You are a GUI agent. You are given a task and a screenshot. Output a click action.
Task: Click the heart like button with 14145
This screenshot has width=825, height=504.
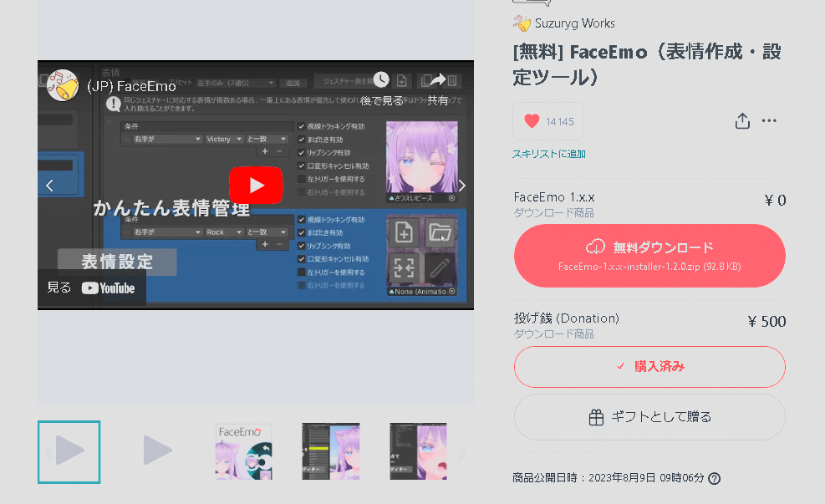(x=548, y=121)
